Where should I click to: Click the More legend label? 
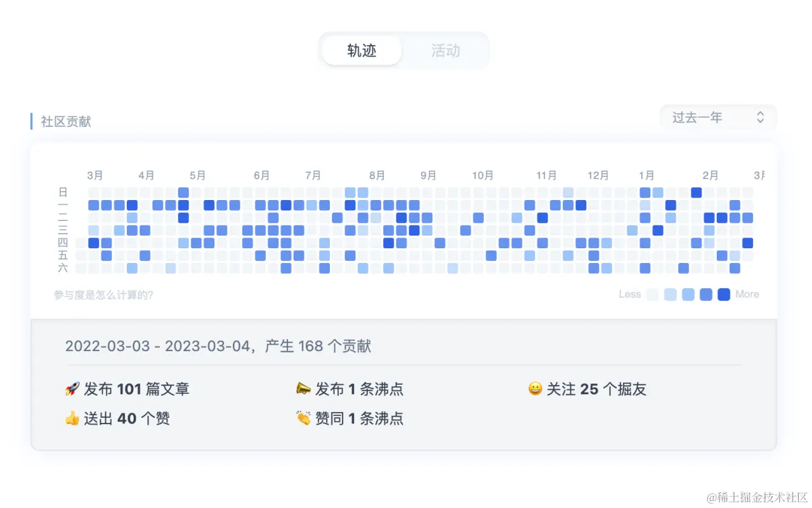(x=747, y=295)
